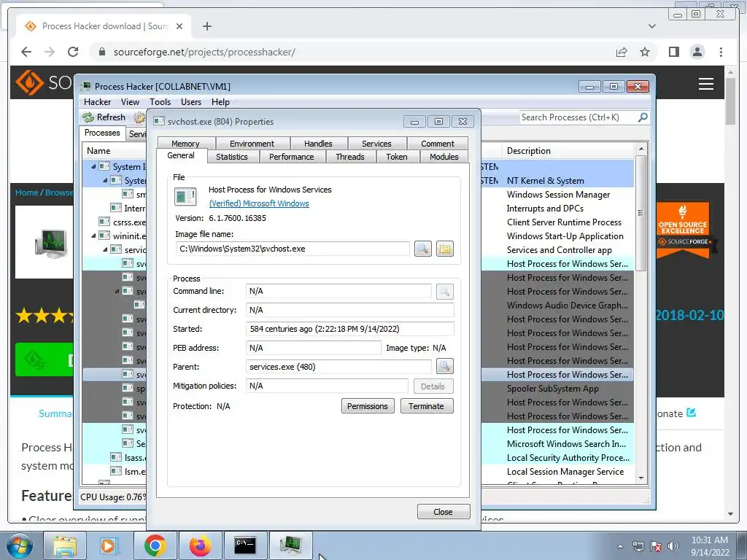Select the Windows Audio Device Graph row

[x=568, y=306]
